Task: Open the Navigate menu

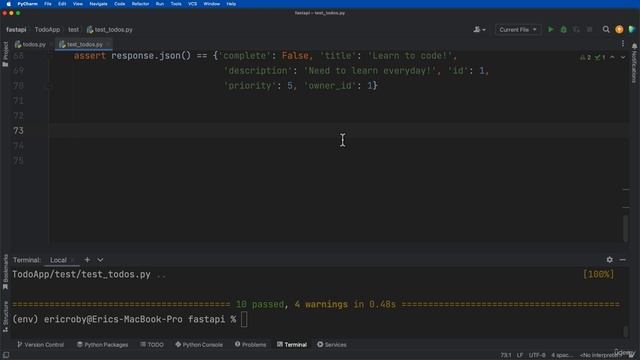Action: point(98,4)
